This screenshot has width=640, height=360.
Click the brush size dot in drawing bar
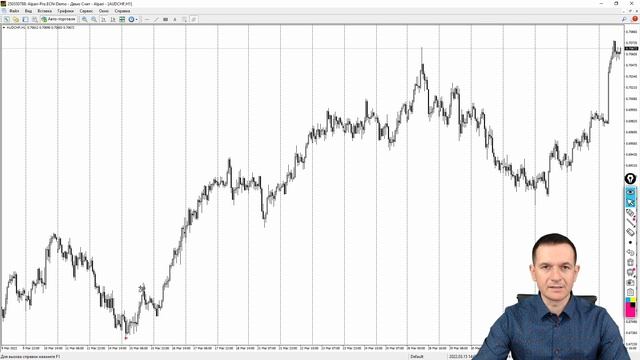[x=630, y=242]
